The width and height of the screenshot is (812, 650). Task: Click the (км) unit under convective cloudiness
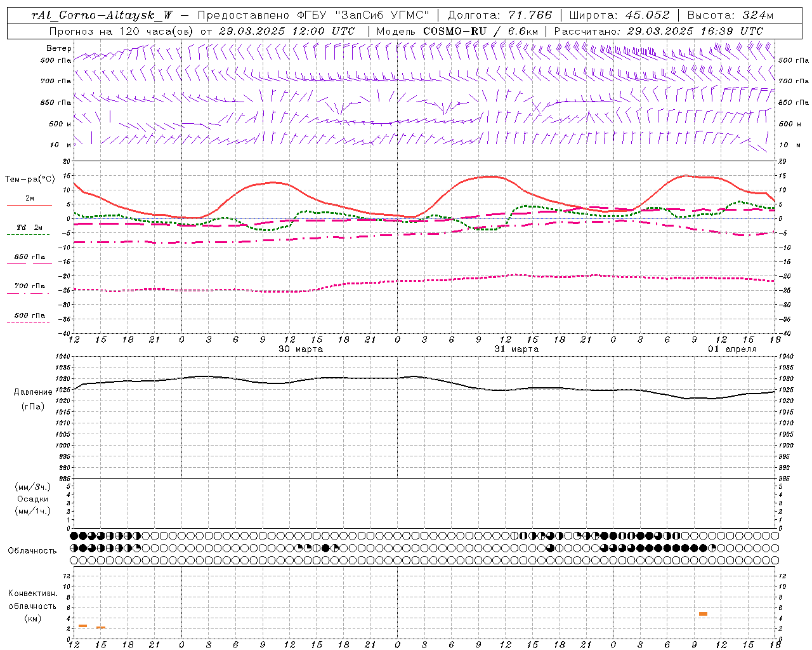[32, 618]
